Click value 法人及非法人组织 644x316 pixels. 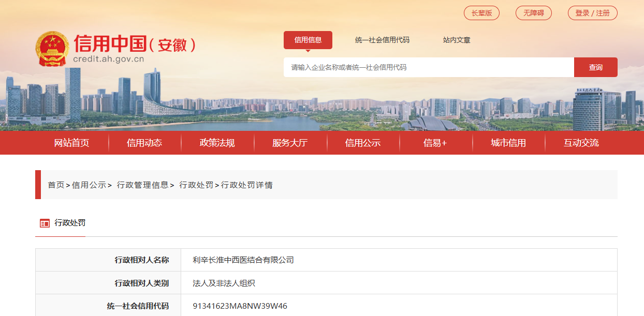(x=224, y=283)
